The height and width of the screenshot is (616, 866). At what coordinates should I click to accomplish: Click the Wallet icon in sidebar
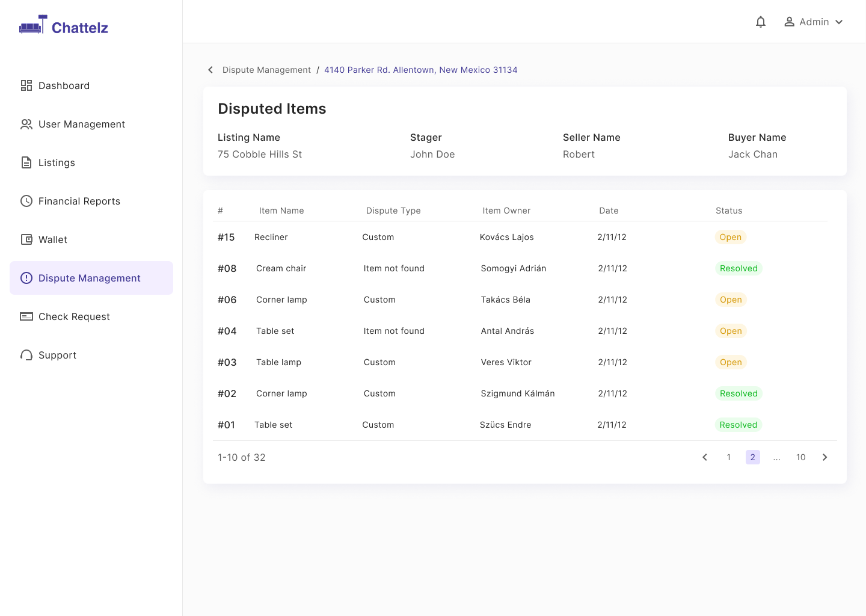point(26,239)
